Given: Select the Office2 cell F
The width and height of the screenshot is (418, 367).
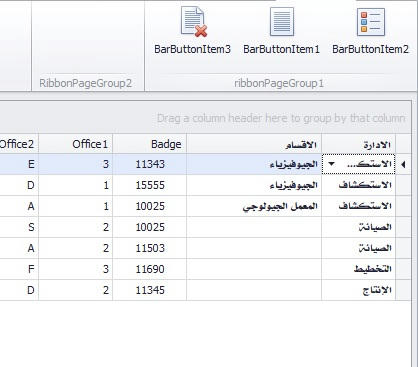Looking at the screenshot, I should [x=19, y=269].
